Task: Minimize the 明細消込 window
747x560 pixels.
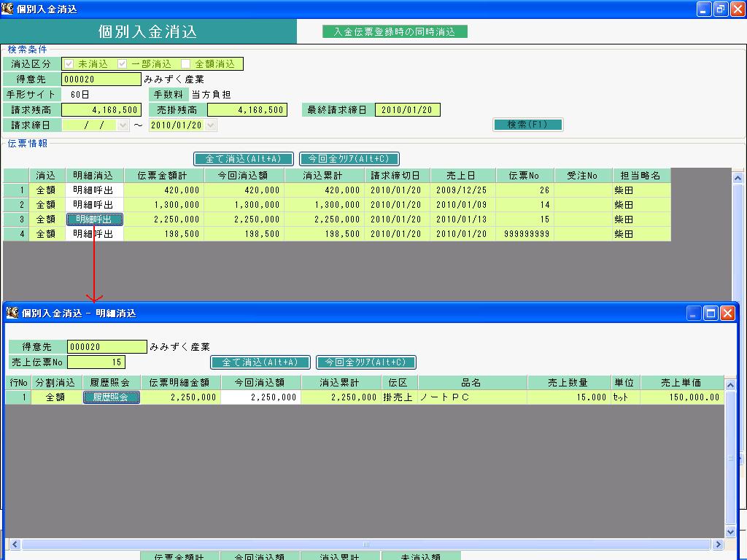Action: [694, 313]
